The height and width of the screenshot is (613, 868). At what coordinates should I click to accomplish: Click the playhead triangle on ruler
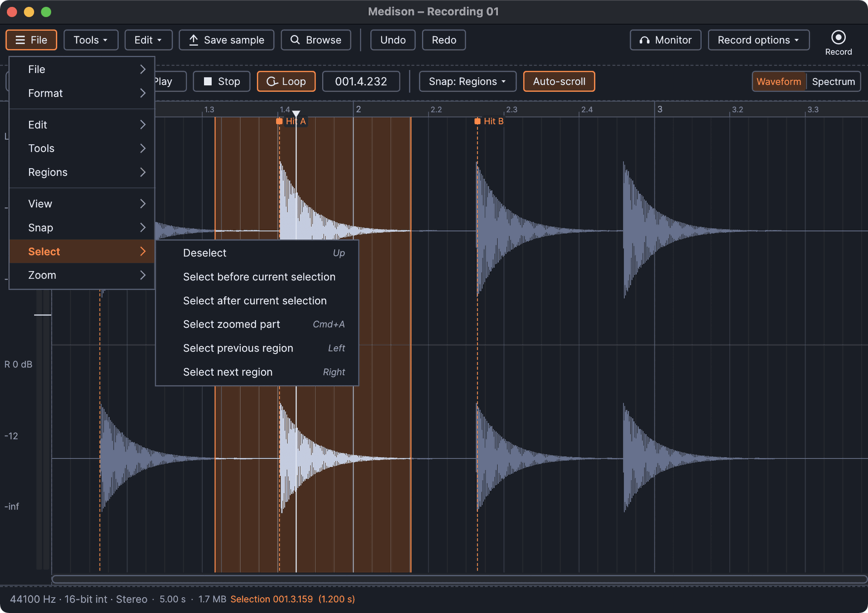[296, 114]
